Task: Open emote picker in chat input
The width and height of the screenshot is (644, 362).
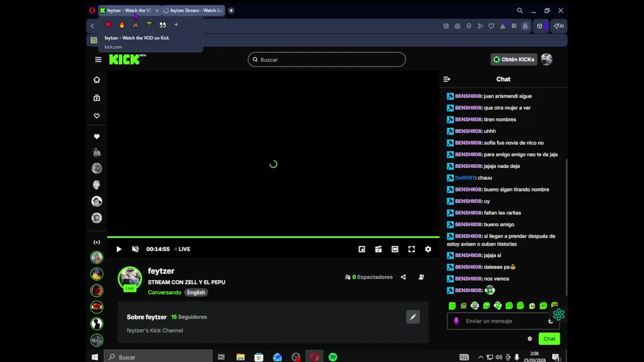Action: tap(550, 321)
